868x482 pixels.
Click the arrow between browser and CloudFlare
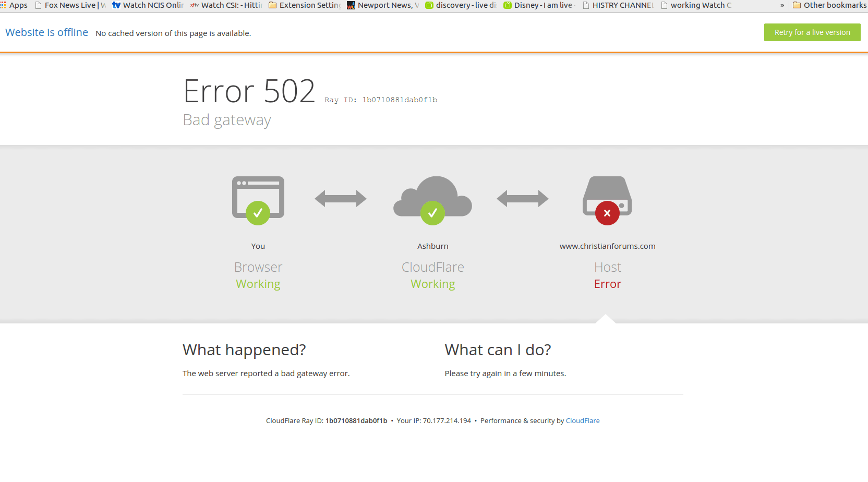point(341,198)
